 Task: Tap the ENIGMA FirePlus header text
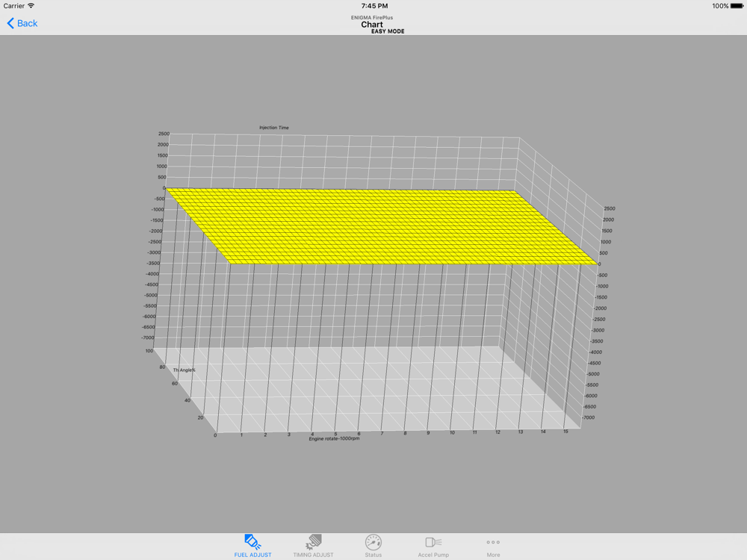pyautogui.click(x=372, y=17)
